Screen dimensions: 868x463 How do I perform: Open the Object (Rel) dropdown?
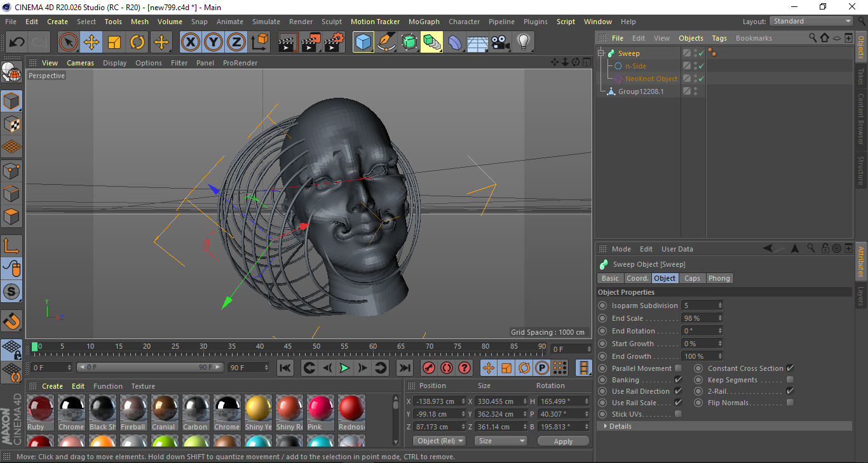coord(439,441)
